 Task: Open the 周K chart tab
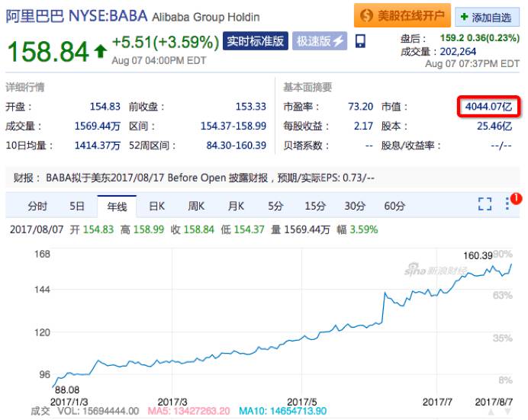196,206
